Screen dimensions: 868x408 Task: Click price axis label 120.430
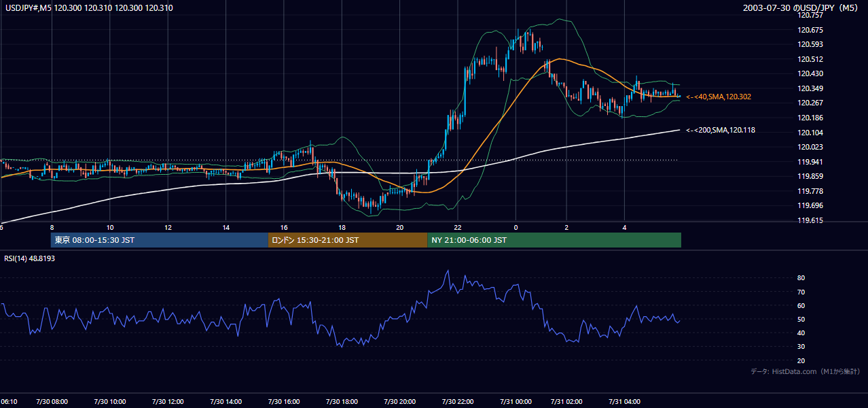click(x=812, y=73)
